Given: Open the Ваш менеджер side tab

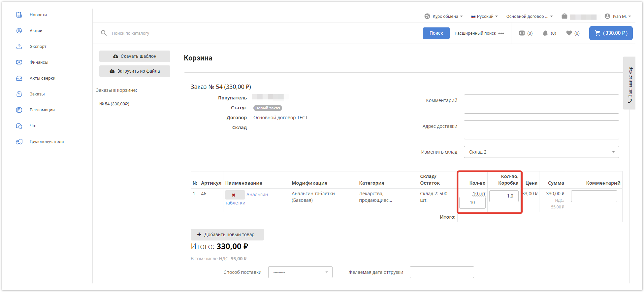Looking at the screenshot, I should (629, 83).
